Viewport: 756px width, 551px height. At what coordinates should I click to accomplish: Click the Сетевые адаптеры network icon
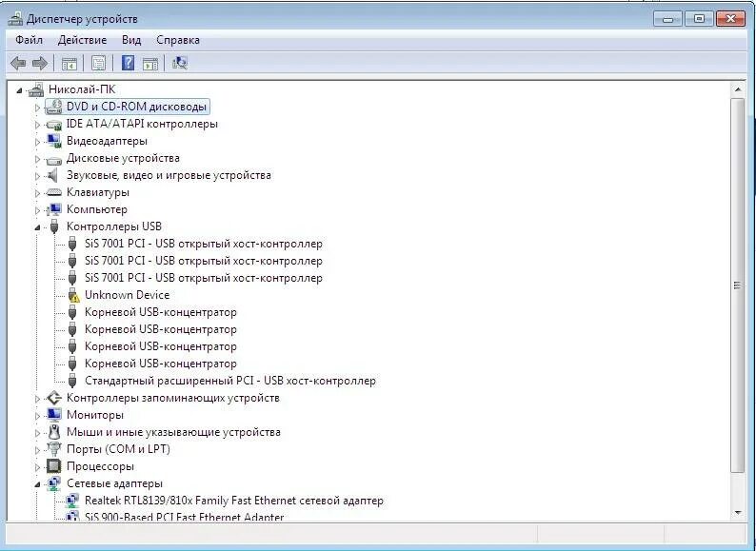[x=54, y=483]
